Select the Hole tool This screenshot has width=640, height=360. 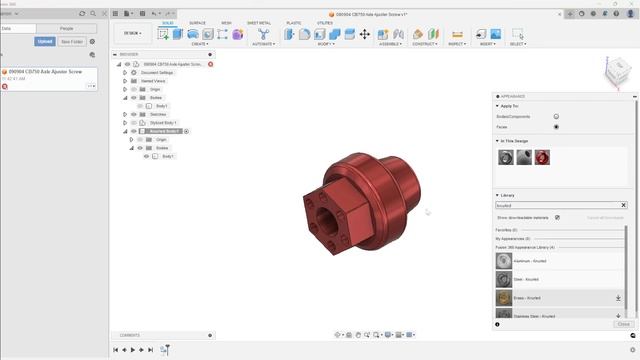click(x=208, y=34)
